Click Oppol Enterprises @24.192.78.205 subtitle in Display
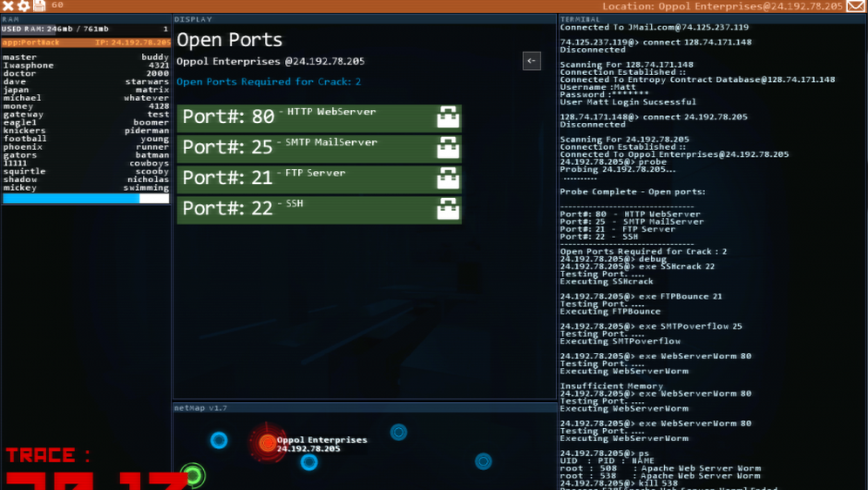The width and height of the screenshot is (868, 490). pos(270,61)
